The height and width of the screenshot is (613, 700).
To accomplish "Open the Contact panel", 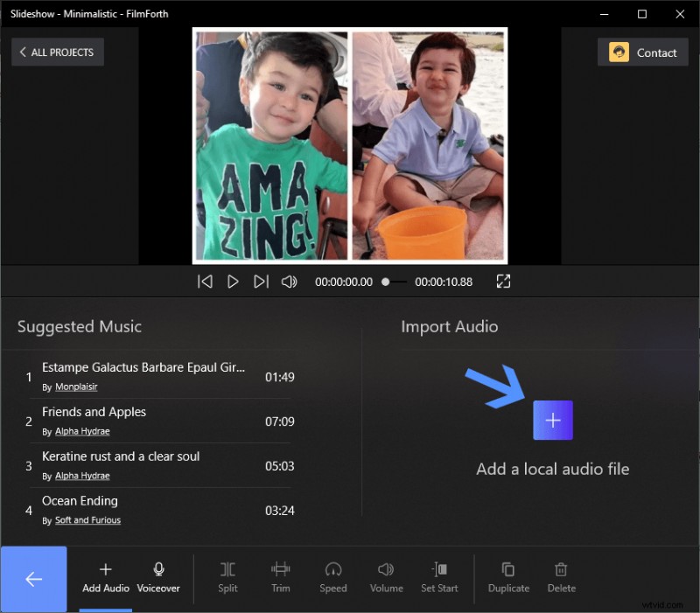I will pos(642,52).
